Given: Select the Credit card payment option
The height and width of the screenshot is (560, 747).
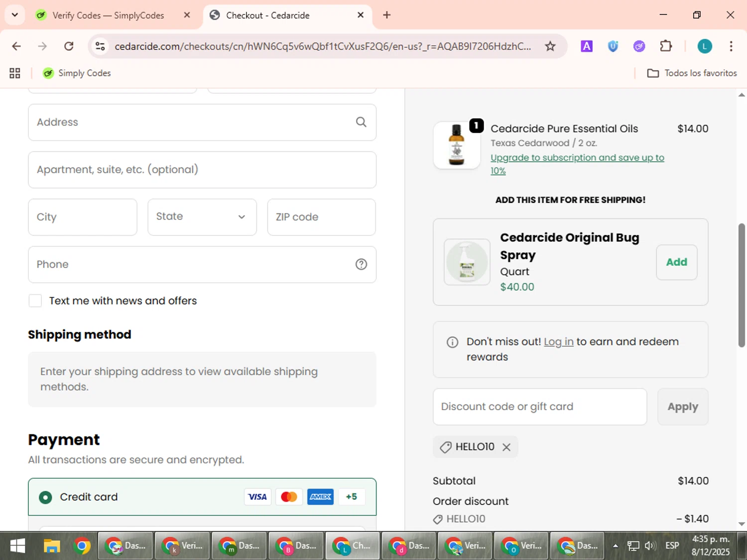Looking at the screenshot, I should [45, 497].
